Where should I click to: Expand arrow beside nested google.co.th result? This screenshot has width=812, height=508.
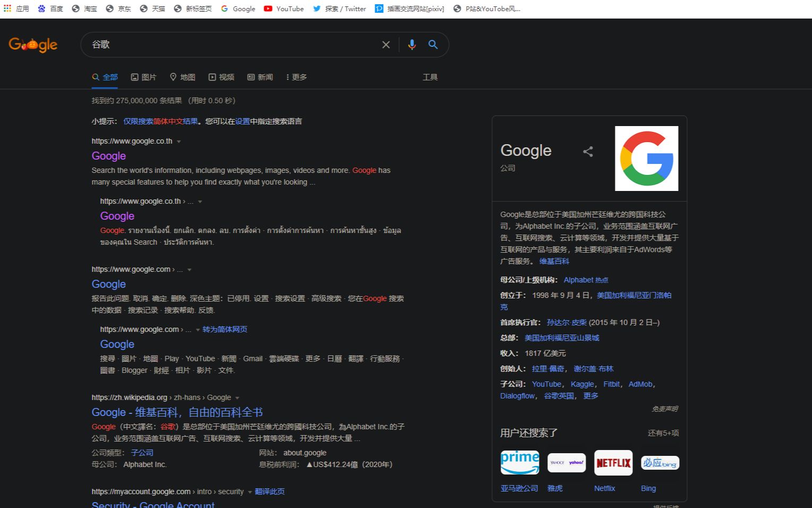pos(200,202)
